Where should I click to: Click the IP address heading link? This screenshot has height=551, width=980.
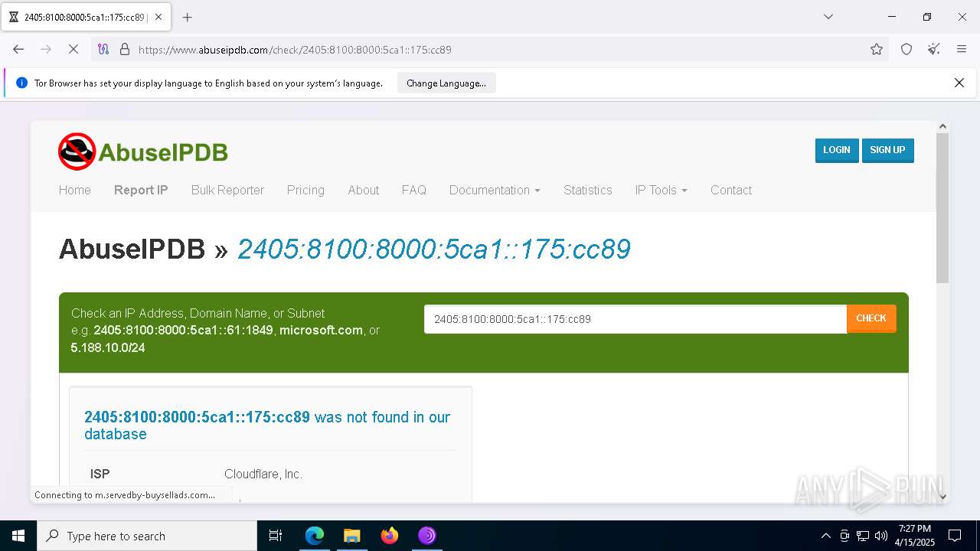click(433, 249)
